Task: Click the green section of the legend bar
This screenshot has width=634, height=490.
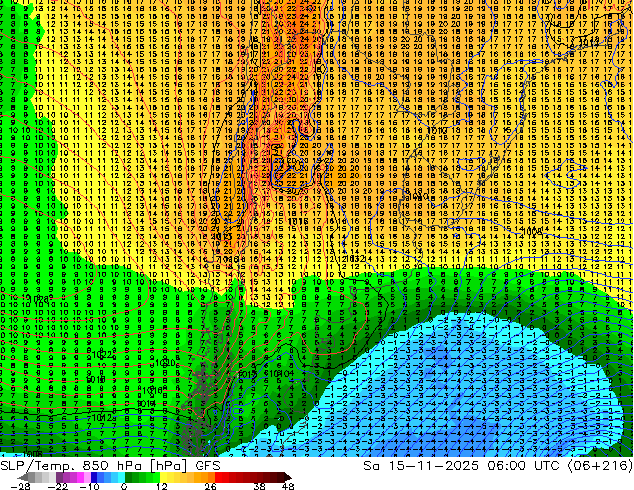Action: pos(142,477)
